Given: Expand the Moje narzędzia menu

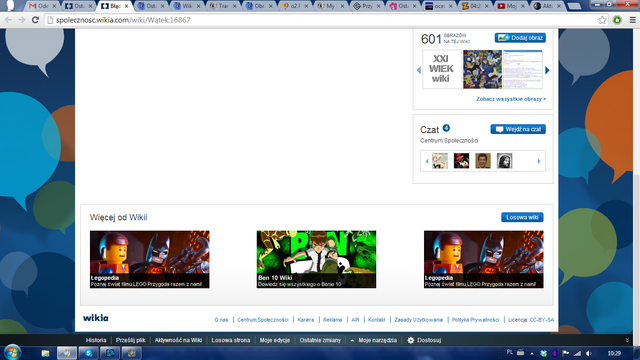Looking at the screenshot, I should 373,340.
